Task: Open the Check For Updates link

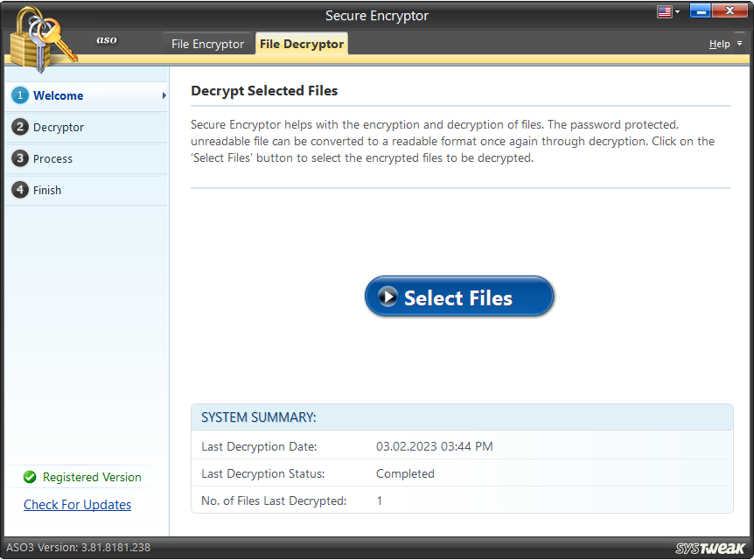Action: (x=77, y=504)
